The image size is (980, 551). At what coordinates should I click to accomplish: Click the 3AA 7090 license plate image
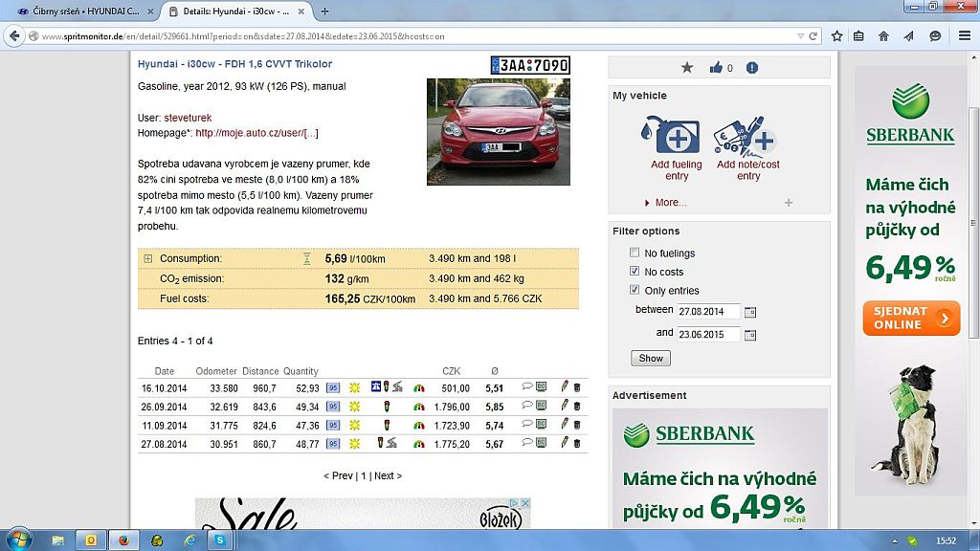point(530,65)
